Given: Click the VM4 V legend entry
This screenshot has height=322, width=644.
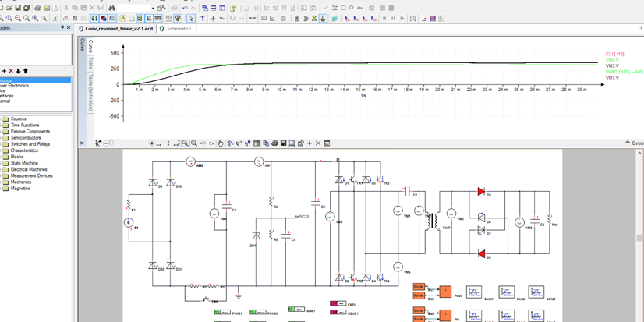Looking at the screenshot, I should (612, 60).
